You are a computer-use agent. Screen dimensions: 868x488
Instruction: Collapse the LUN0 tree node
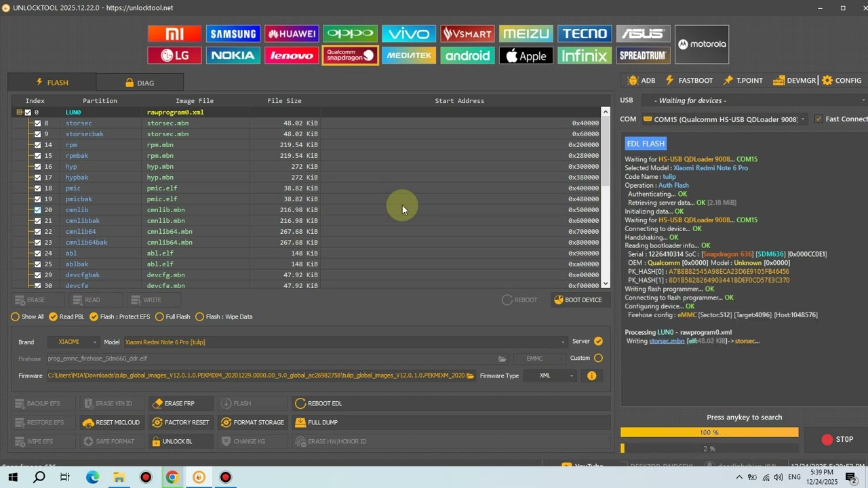(19, 113)
